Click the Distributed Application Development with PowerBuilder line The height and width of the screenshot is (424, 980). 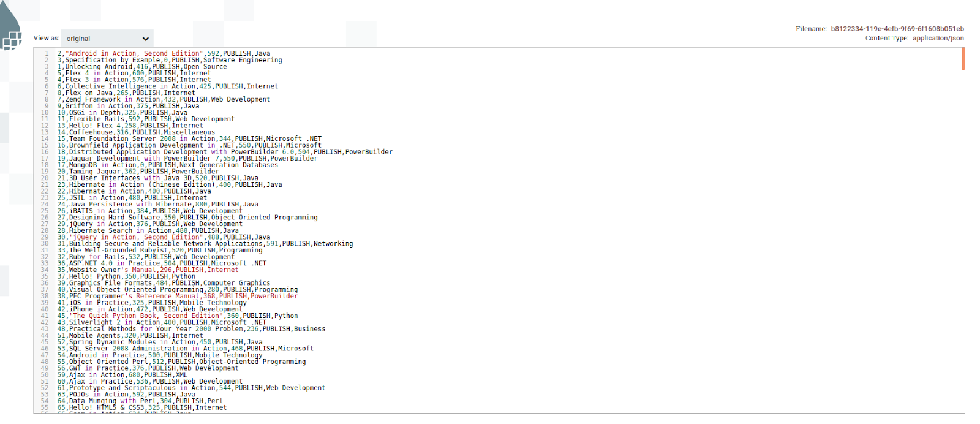click(225, 152)
